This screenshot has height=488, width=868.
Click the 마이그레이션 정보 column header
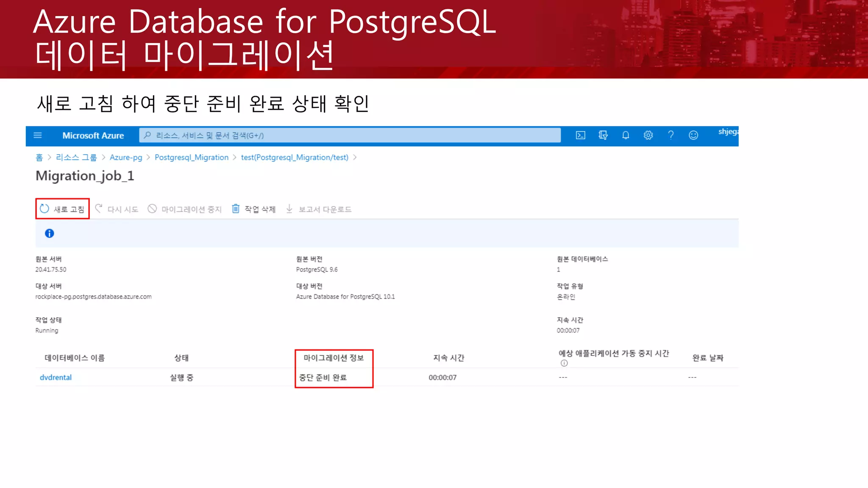(334, 358)
